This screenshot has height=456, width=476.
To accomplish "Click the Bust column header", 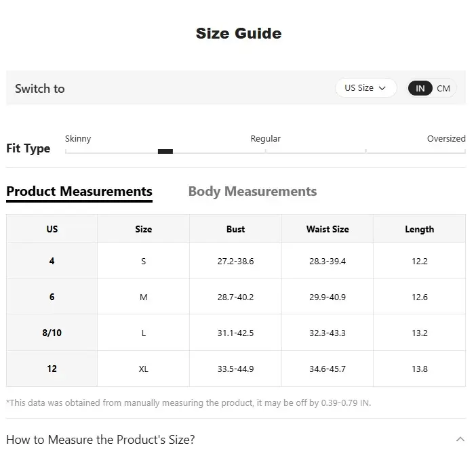I will tap(235, 229).
